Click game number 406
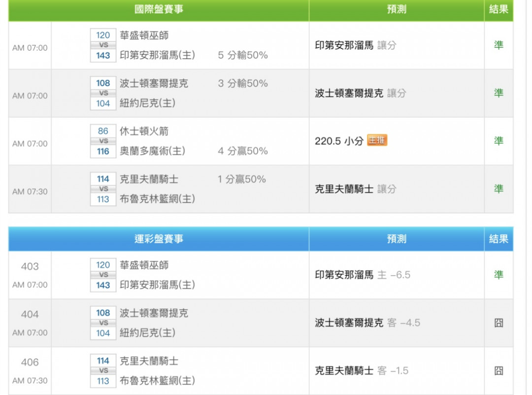Screen dimensions: 532x395 coord(30,362)
